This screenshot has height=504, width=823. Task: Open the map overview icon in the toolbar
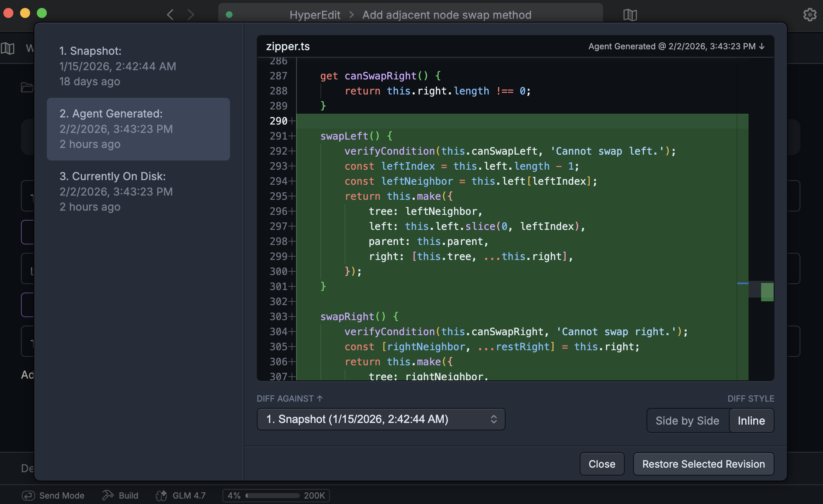point(629,15)
